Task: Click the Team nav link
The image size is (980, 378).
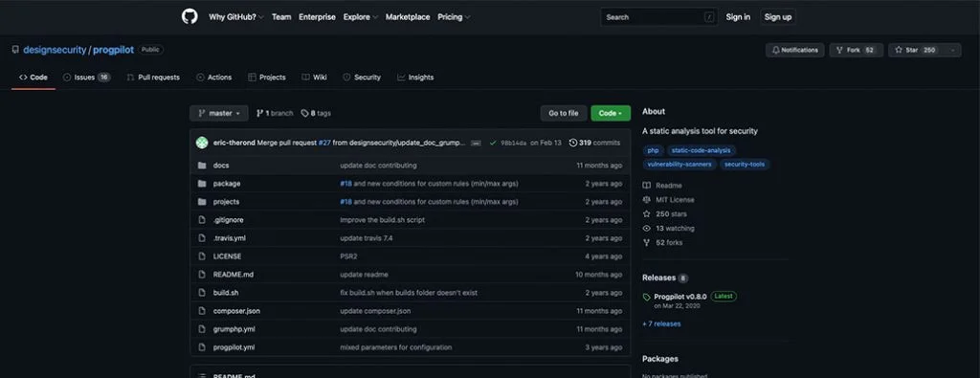Action: tap(281, 17)
